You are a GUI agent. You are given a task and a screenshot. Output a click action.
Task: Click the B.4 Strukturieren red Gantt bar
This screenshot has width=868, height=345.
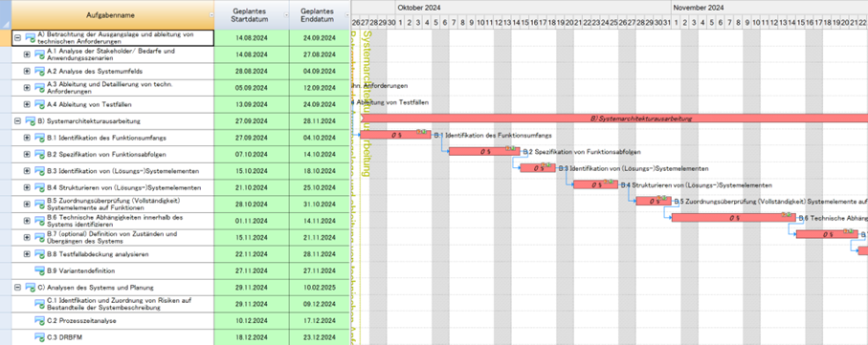[595, 184]
